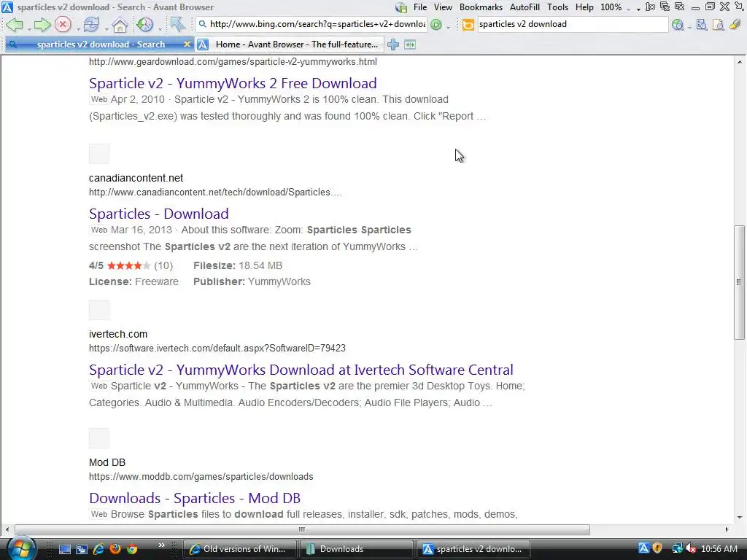The height and width of the screenshot is (560, 747).
Task: Click the close other tabs icon in the menu bar
Action: tap(680, 7)
